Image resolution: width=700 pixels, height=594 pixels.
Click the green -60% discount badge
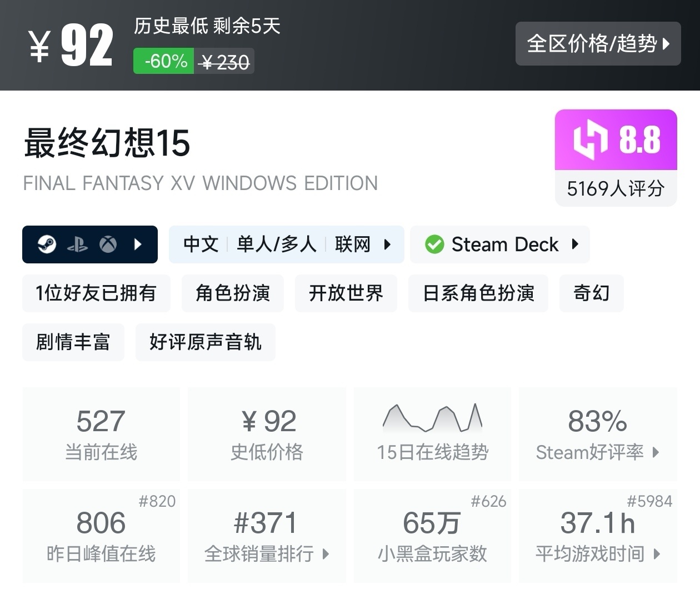pyautogui.click(x=164, y=61)
